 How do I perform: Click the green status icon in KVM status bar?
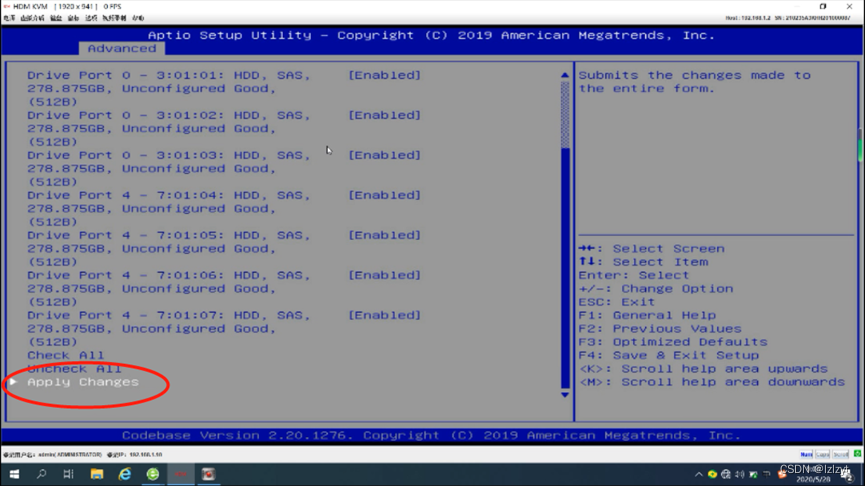coord(857,454)
